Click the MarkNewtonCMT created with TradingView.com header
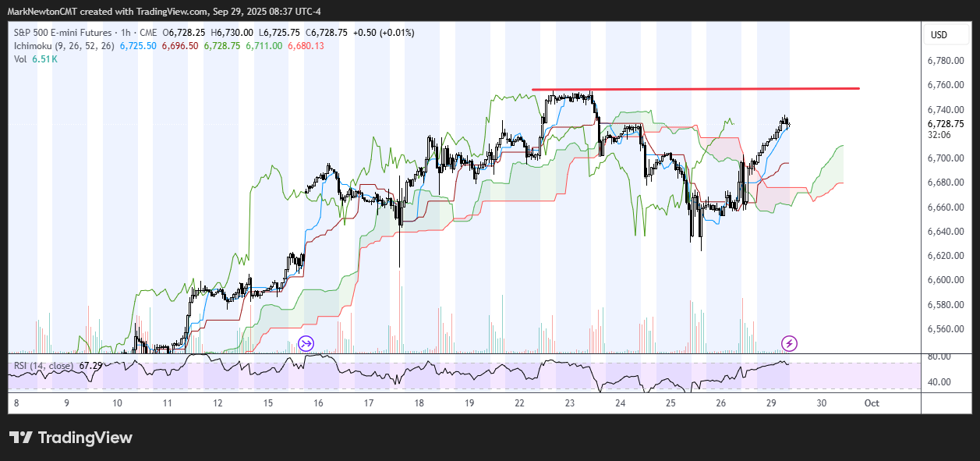 click(165, 11)
